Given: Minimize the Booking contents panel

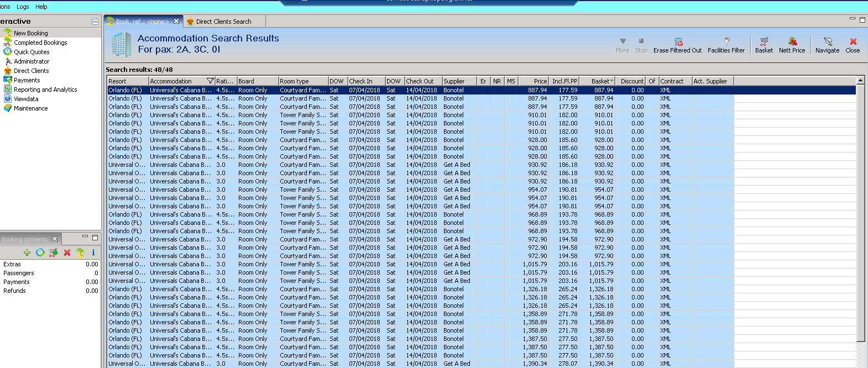Looking at the screenshot, I should 85,236.
